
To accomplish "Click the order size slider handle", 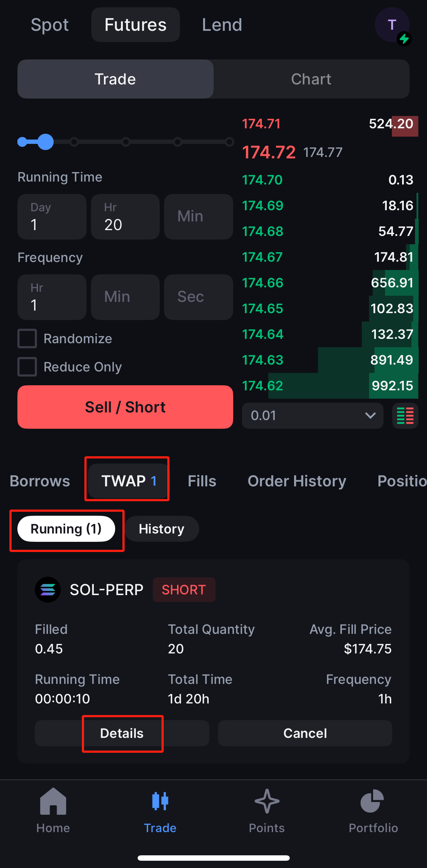I will (46, 142).
